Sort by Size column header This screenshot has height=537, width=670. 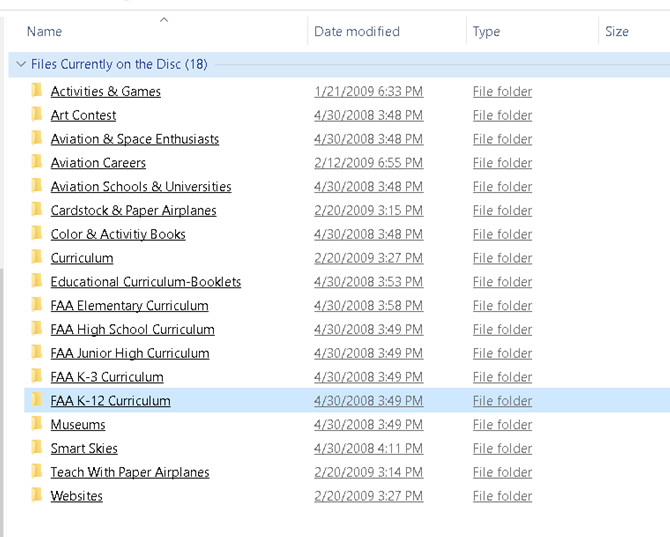[x=617, y=32]
